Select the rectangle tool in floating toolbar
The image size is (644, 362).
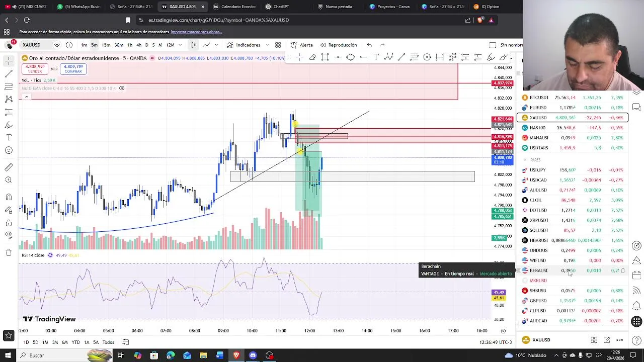pos(325,57)
